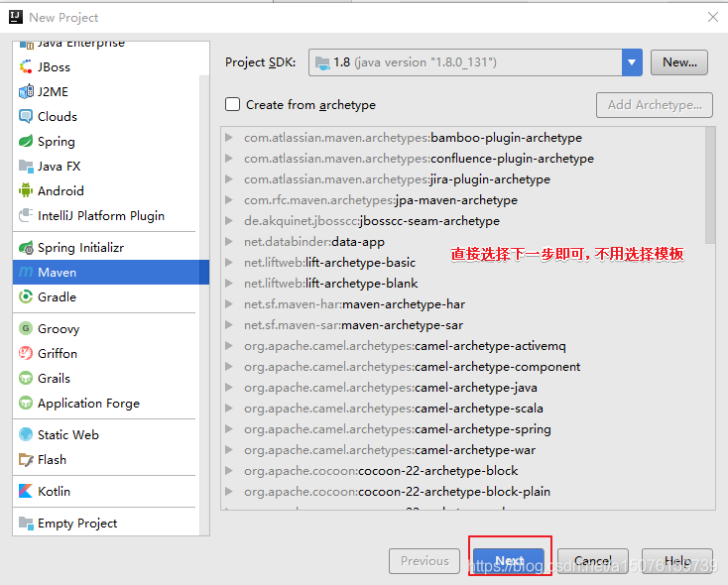
Task: Click the Griffon icon
Action: (26, 353)
